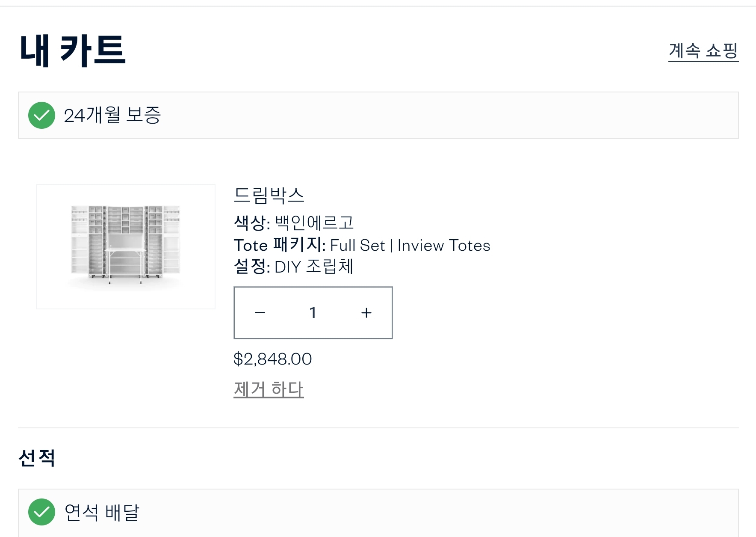Increase quantity with the plus button

(366, 313)
